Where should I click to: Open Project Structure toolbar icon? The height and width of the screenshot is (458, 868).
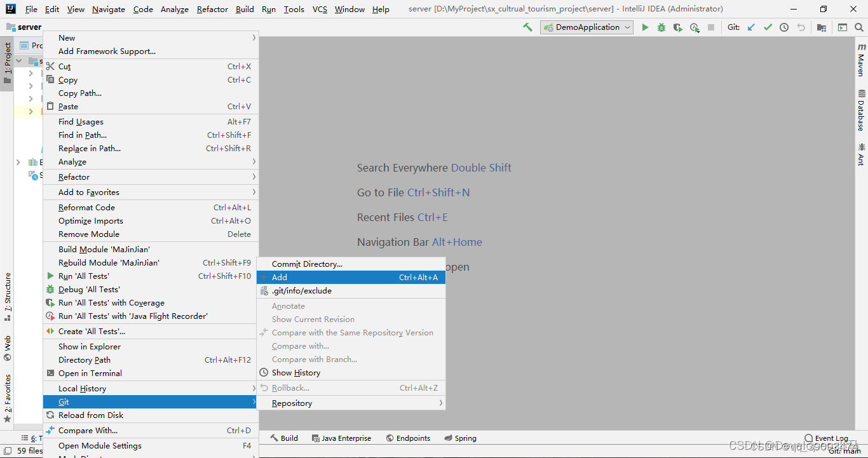pos(822,27)
